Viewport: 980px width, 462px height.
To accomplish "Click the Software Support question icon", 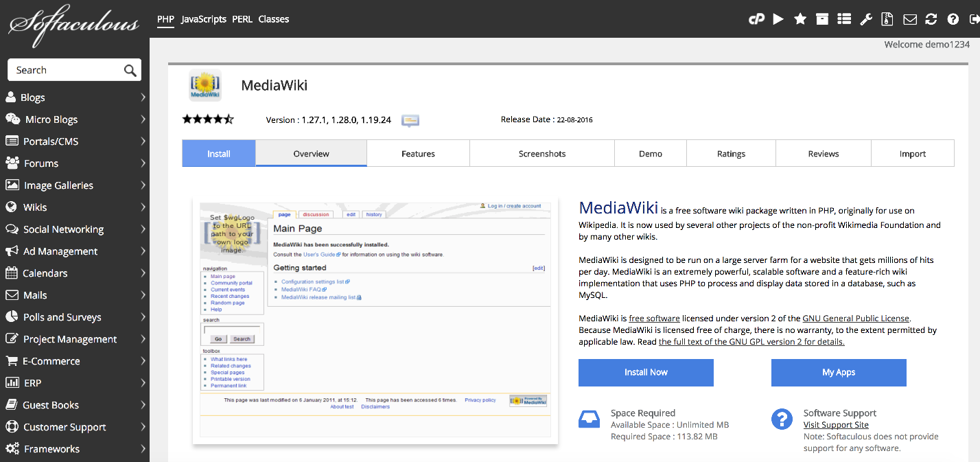I will click(x=782, y=419).
